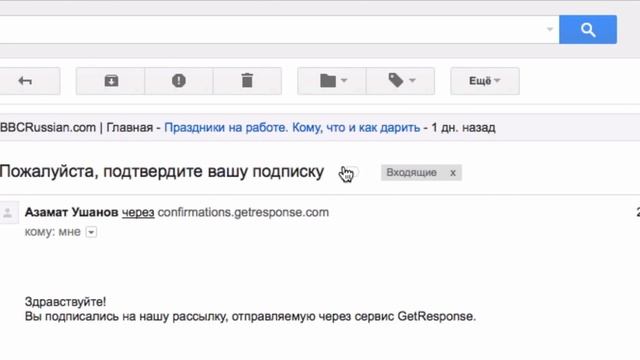The height and width of the screenshot is (360, 640).
Task: Click sender avatar icon for Азамат Ушанов
Action: pyautogui.click(x=8, y=213)
